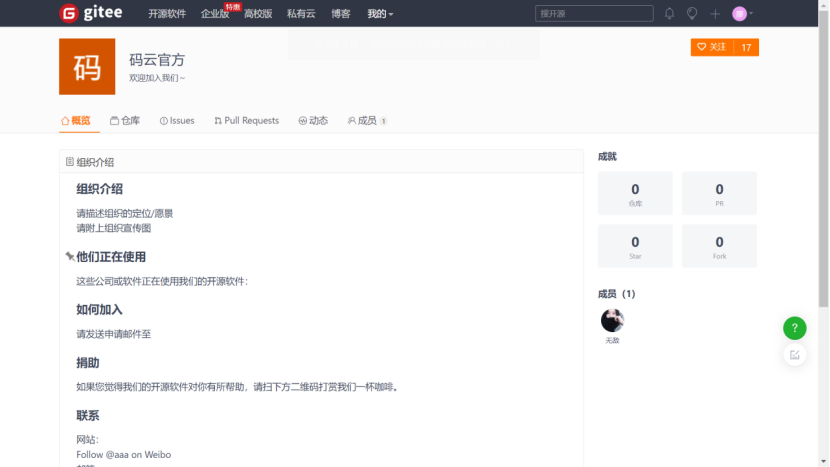The height and width of the screenshot is (467, 830).
Task: Switch to the Issues tab
Action: pos(177,121)
